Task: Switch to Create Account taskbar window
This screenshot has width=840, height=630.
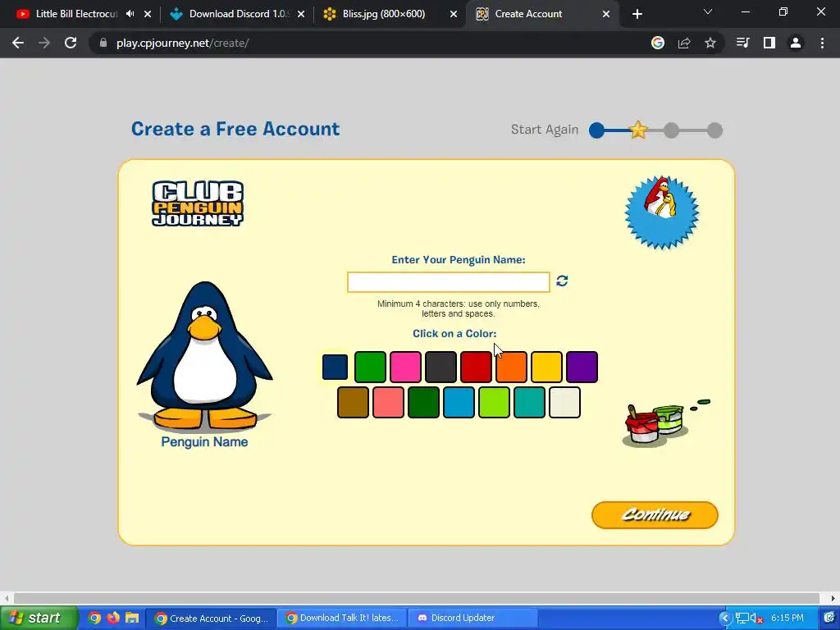Action: pos(212,619)
